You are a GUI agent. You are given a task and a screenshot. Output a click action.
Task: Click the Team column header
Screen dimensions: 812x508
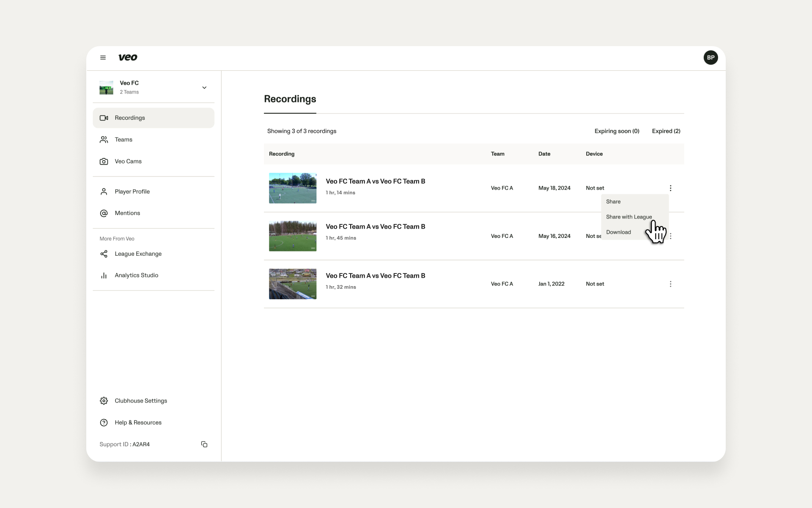[497, 154]
